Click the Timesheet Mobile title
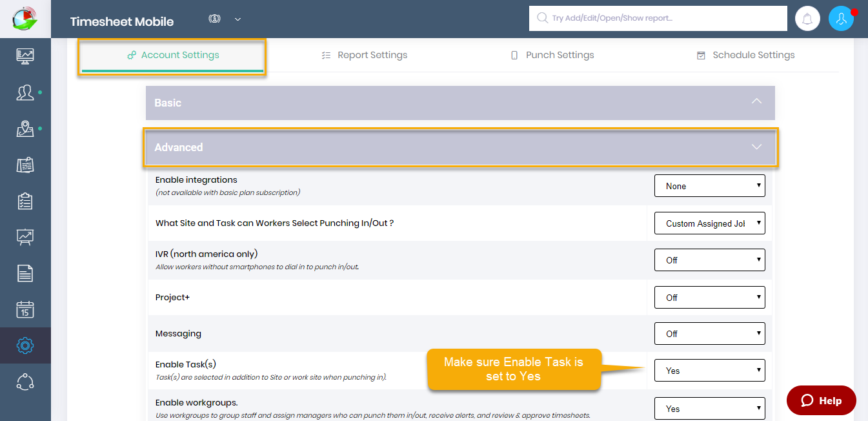Viewport: 868px width, 421px height. pyautogui.click(x=122, y=21)
